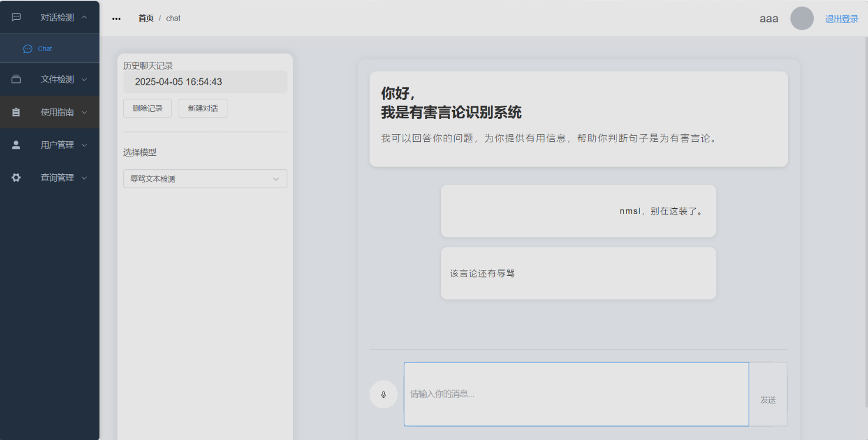Click the 用户管理 person icon
868x440 pixels.
tap(16, 145)
